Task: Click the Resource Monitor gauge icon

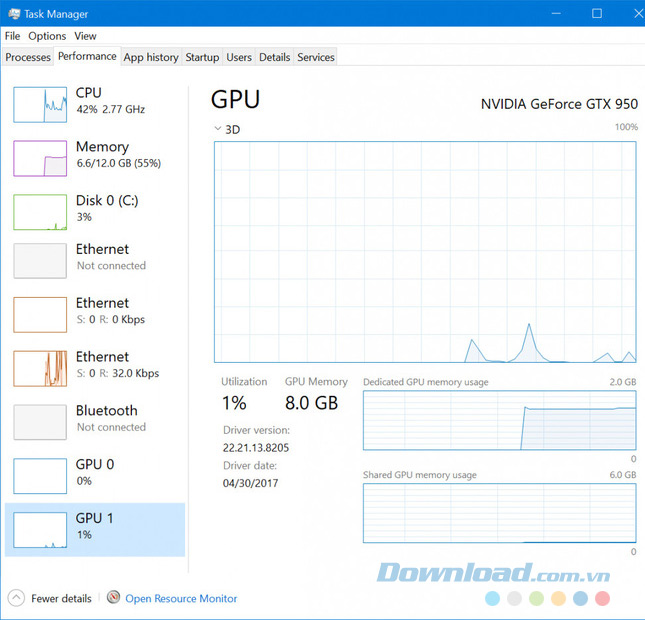Action: coord(114,597)
